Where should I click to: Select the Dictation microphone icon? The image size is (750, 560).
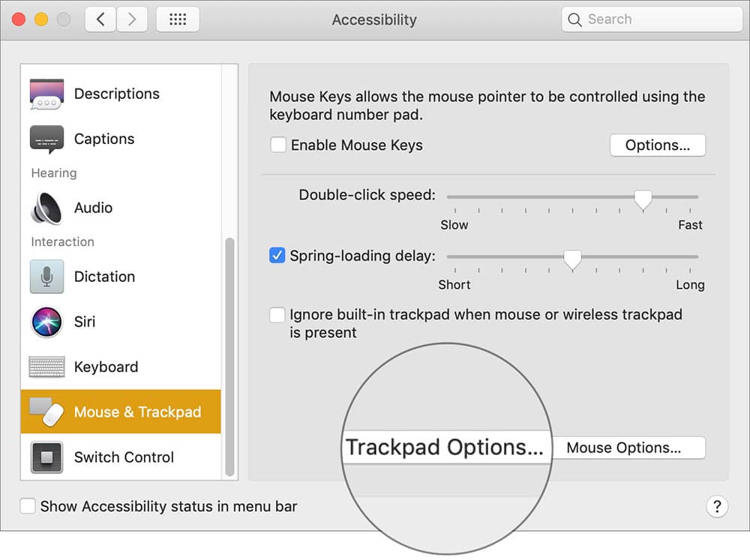(x=46, y=277)
